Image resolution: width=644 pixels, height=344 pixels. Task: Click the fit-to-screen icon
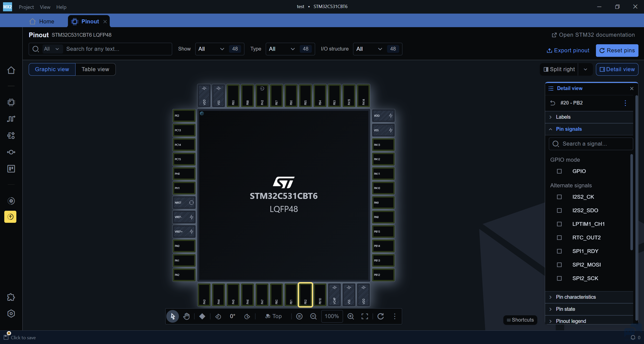(x=365, y=316)
